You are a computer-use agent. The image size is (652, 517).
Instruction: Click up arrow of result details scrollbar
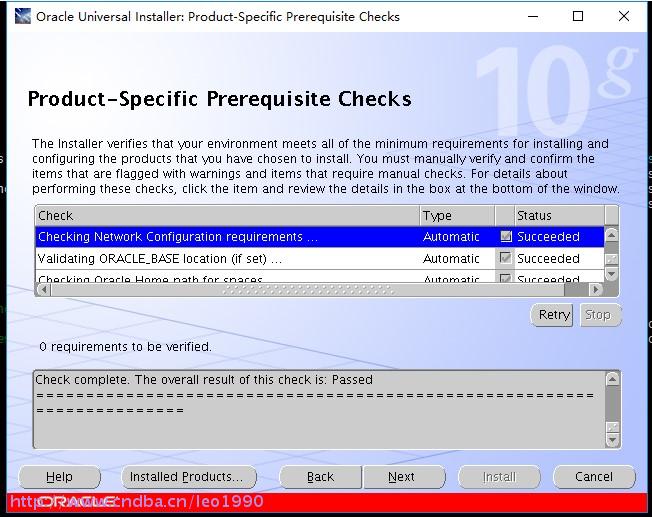[612, 379]
